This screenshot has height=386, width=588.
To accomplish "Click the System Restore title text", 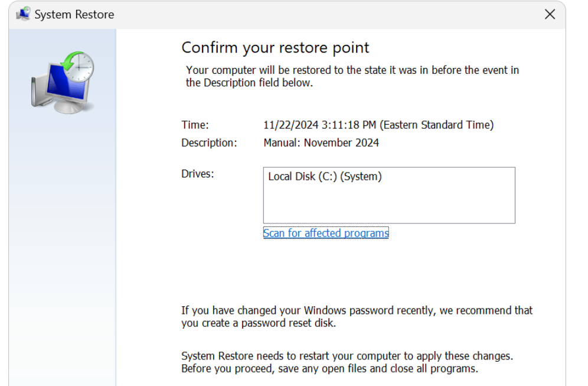I will tap(74, 14).
